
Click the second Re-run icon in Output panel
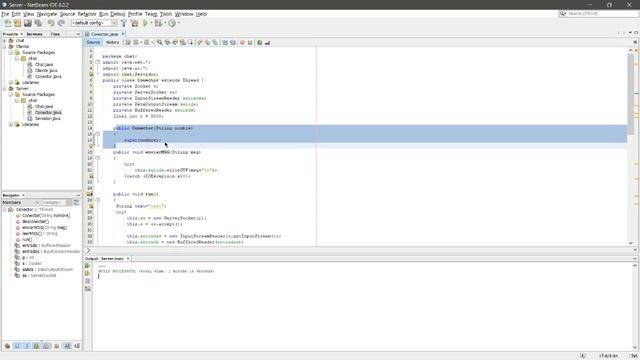[x=88, y=273]
